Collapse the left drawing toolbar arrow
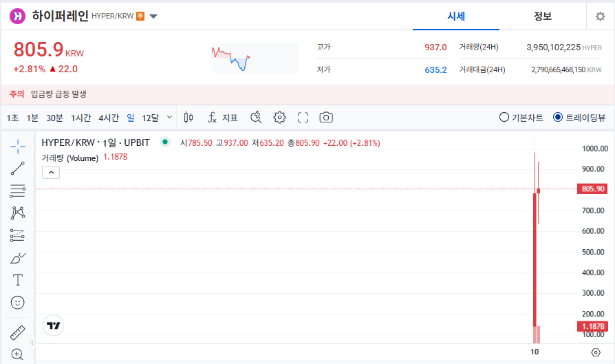The image size is (615, 364). tap(32, 343)
